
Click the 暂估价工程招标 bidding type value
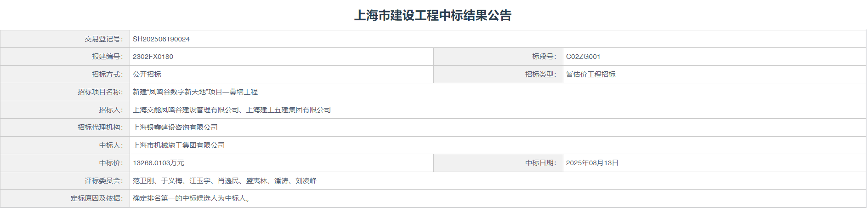tap(590, 75)
